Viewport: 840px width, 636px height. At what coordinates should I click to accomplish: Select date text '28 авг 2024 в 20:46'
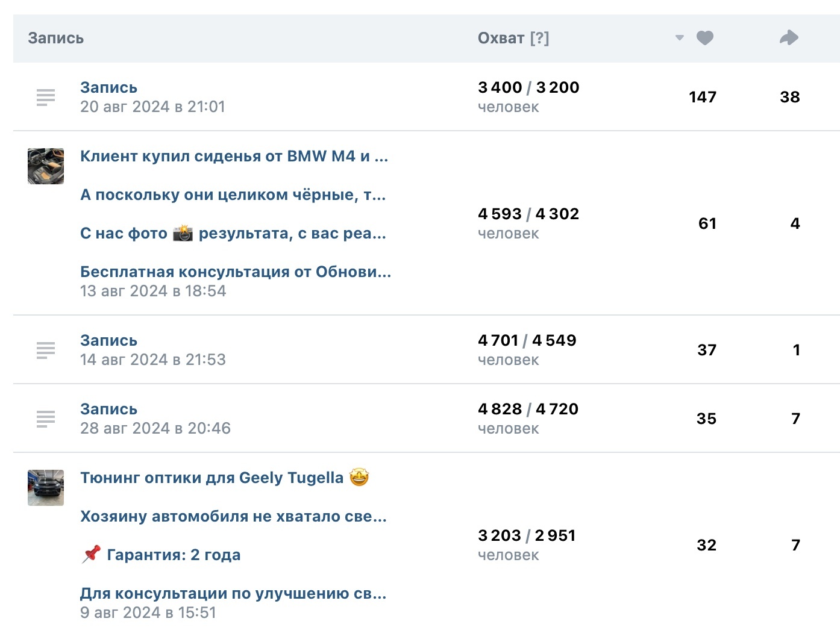click(x=155, y=428)
